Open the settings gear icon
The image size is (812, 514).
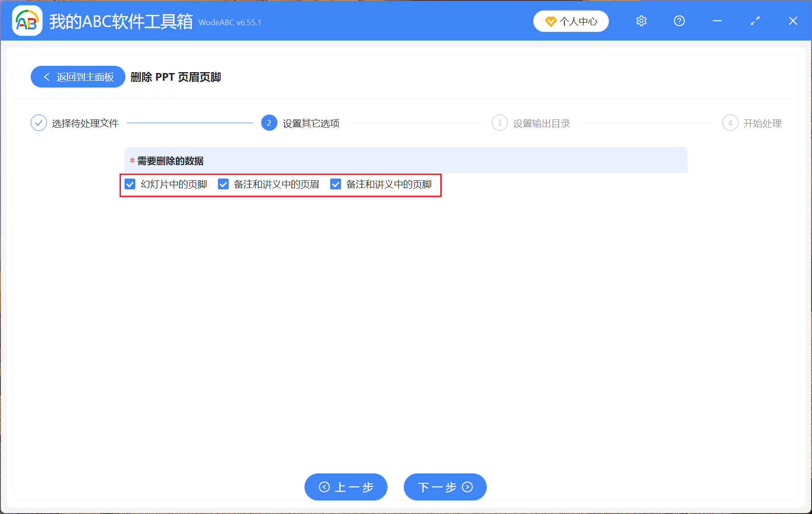click(641, 21)
